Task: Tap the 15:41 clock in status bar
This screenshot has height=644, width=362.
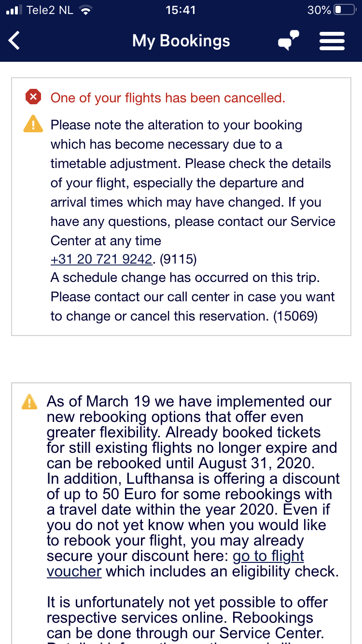Action: click(x=181, y=10)
